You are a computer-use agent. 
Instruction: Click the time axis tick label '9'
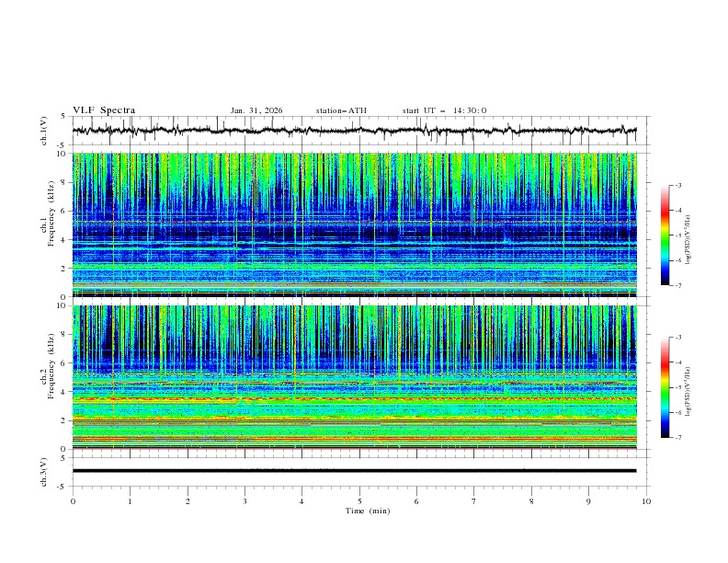click(588, 501)
